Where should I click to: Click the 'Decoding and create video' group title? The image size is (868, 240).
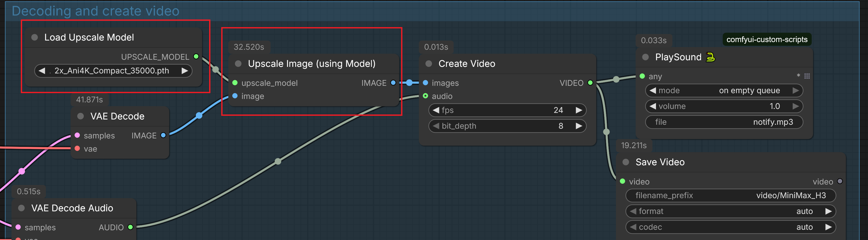click(95, 11)
